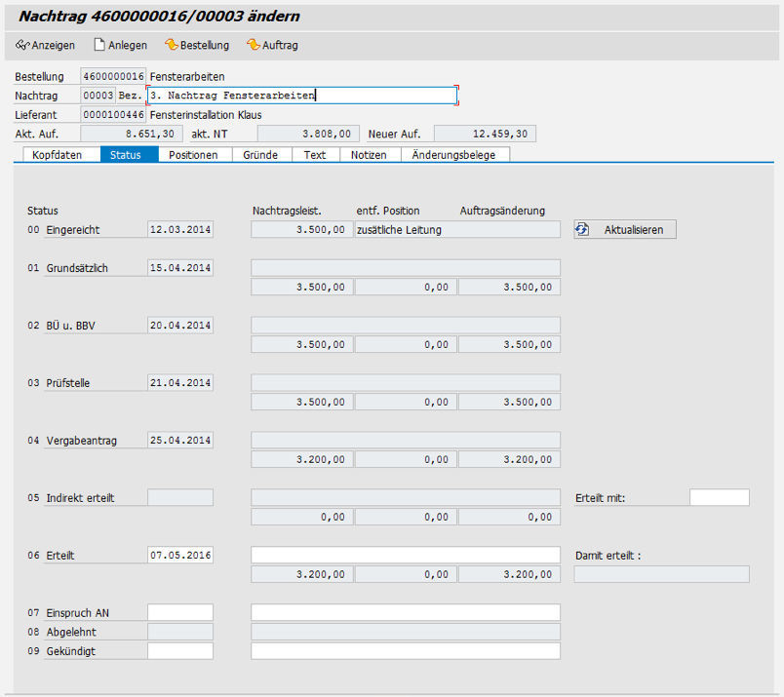Select the Einspruch AN date field
This screenshot has width=784, height=697.
(180, 612)
